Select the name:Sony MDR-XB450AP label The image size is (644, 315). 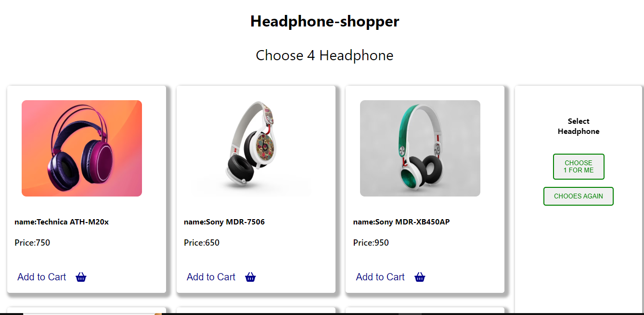[401, 222]
